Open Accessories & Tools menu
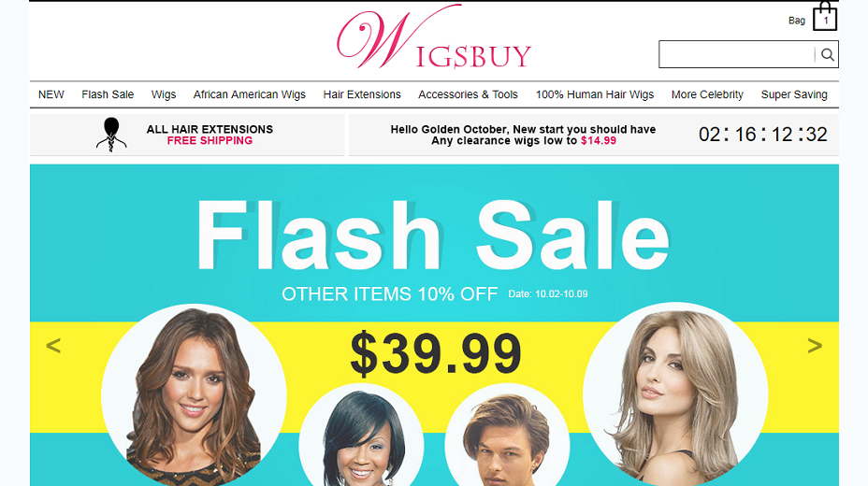This screenshot has width=868, height=486. click(x=468, y=94)
